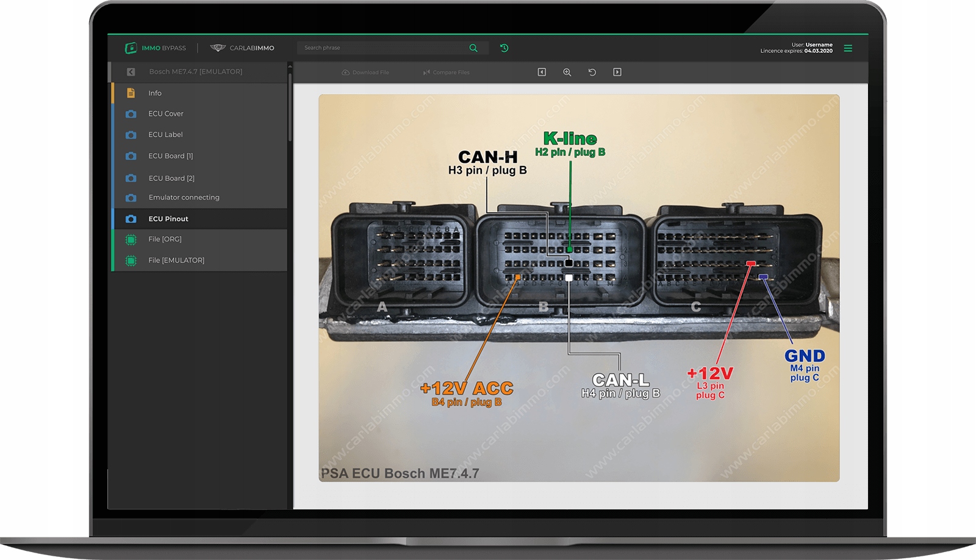
Task: Open the search history icon
Action: (504, 48)
